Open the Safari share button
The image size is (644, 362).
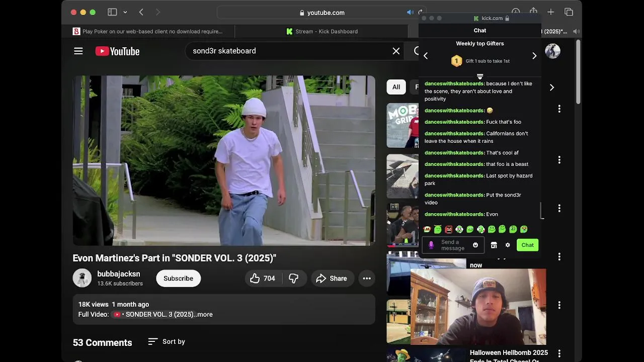(x=533, y=12)
